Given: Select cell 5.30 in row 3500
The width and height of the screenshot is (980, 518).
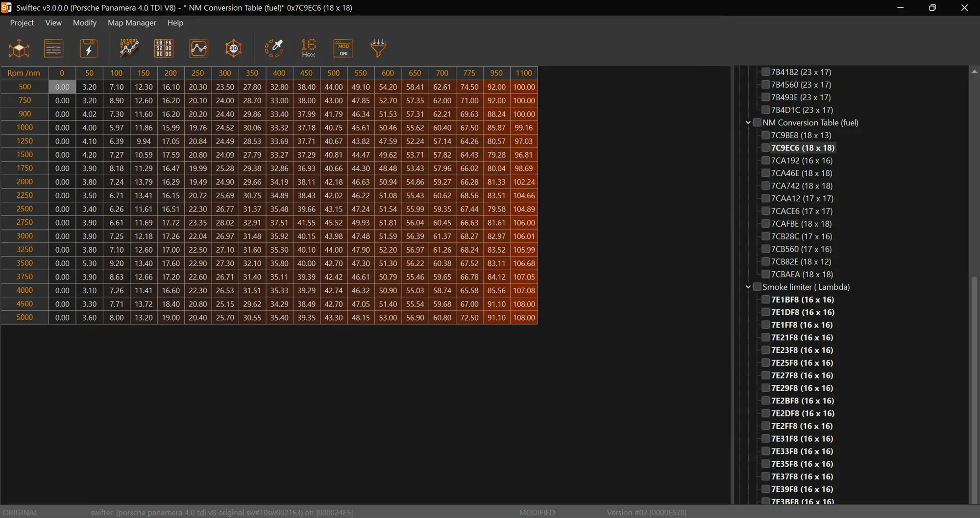Looking at the screenshot, I should point(89,263).
